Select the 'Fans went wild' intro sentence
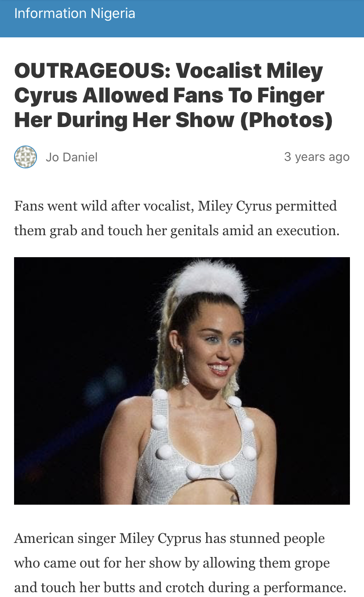The height and width of the screenshot is (597, 364). click(177, 218)
